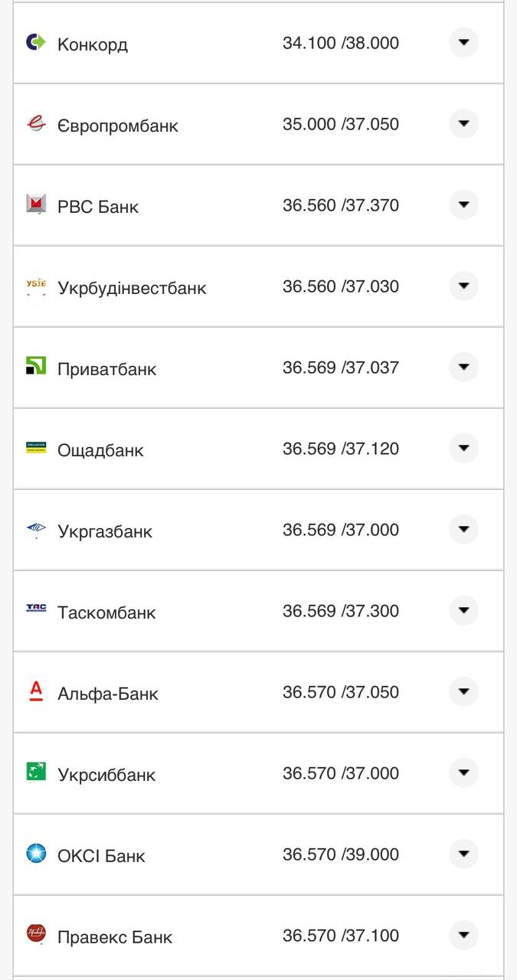Click the Конкорд bank logo
The width and height of the screenshot is (517, 980).
coord(37,43)
